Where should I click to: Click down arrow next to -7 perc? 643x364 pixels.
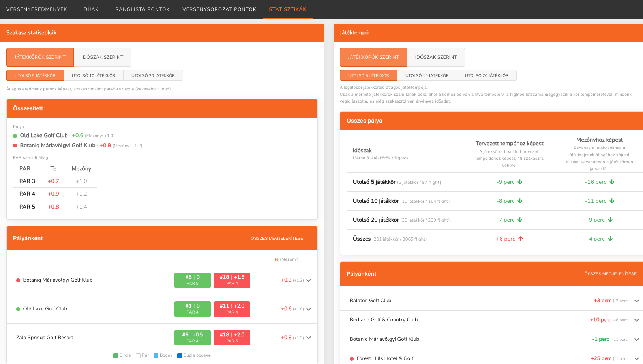(x=520, y=220)
